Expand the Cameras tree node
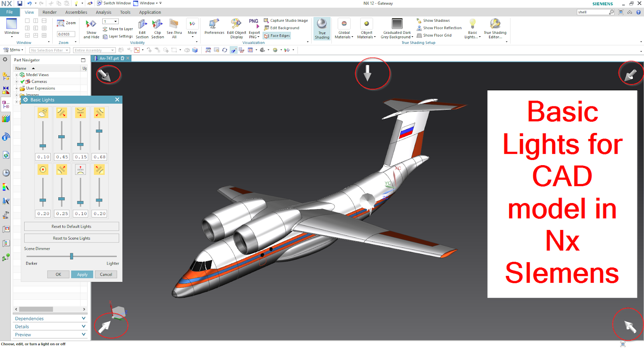The width and height of the screenshot is (644, 348). (x=17, y=81)
